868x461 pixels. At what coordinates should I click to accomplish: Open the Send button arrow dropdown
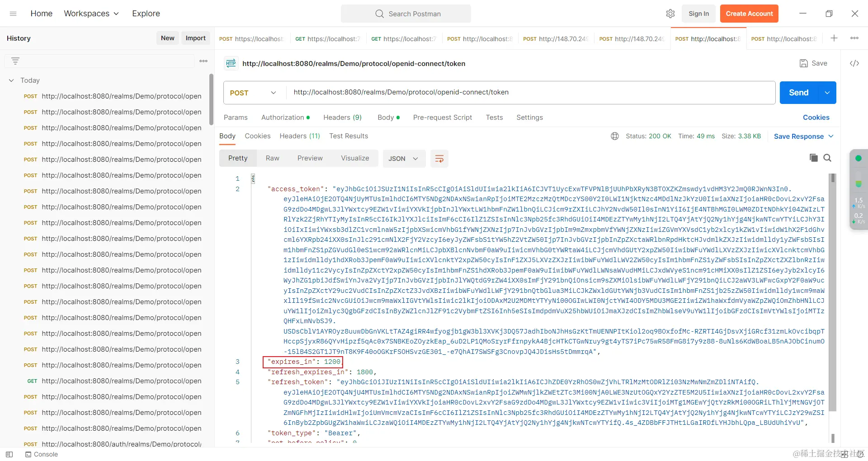click(x=827, y=93)
